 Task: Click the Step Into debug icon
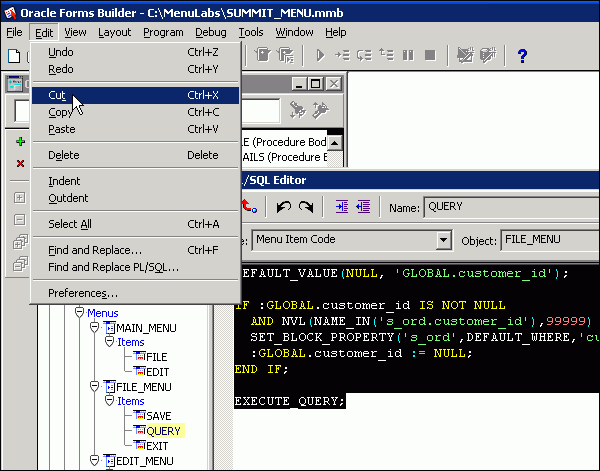pos(342,55)
